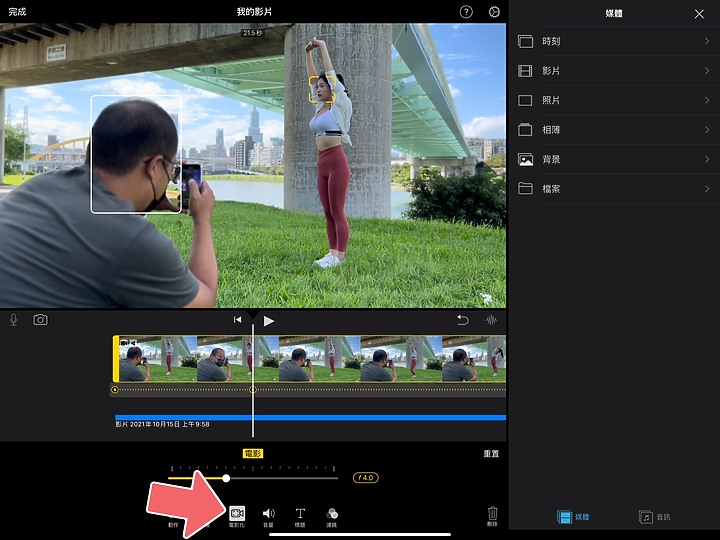Click the 背景 landscape icon

click(525, 159)
